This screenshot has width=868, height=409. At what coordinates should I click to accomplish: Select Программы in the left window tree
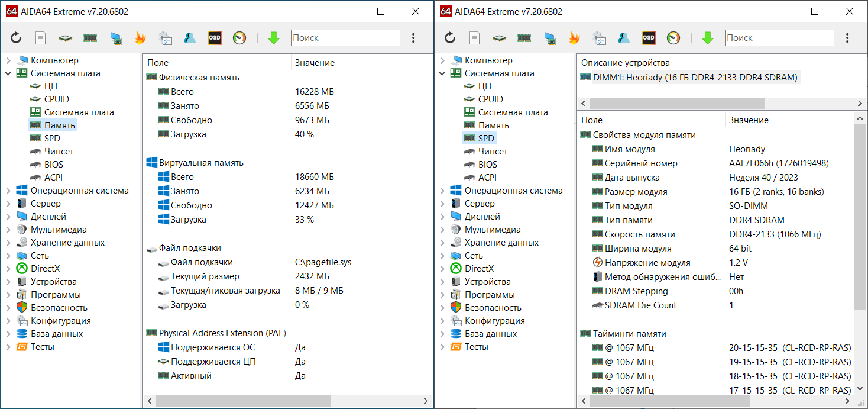pos(56,295)
